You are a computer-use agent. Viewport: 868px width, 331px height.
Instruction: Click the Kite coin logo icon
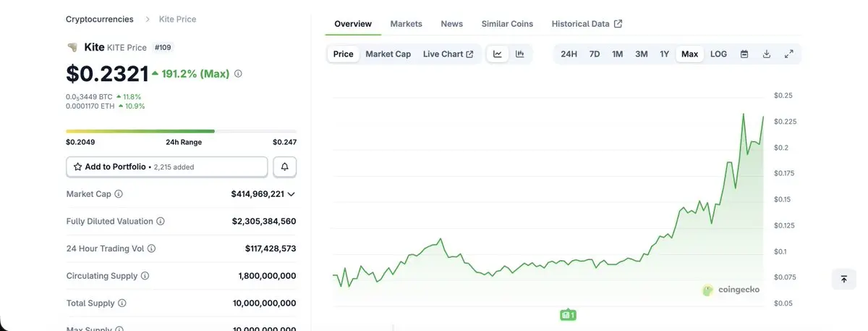[x=72, y=47]
